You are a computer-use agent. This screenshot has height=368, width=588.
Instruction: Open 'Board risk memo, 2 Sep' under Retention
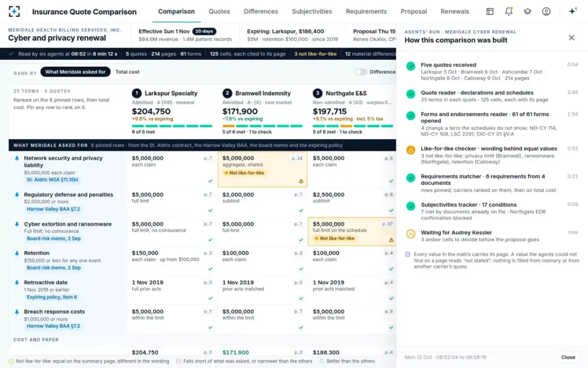pos(54,267)
